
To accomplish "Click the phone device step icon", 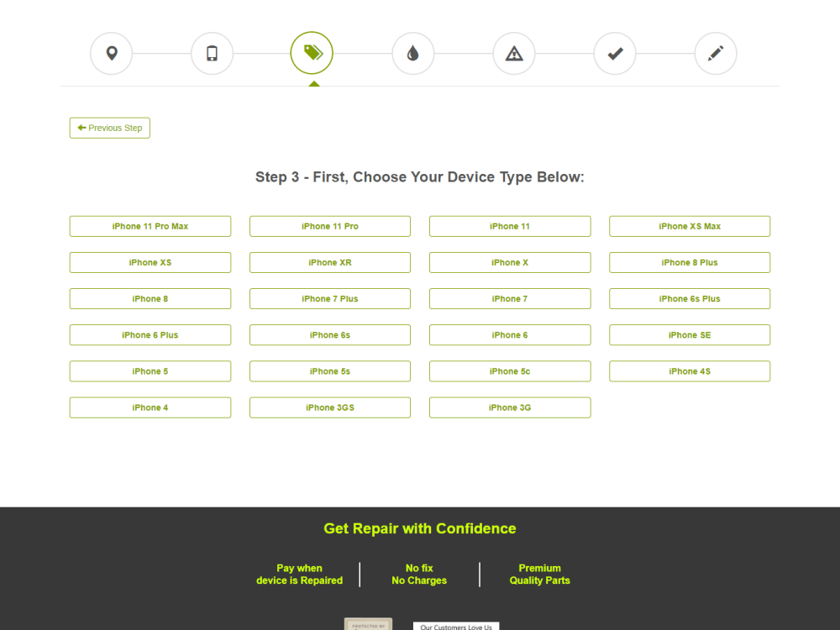I will (213, 54).
